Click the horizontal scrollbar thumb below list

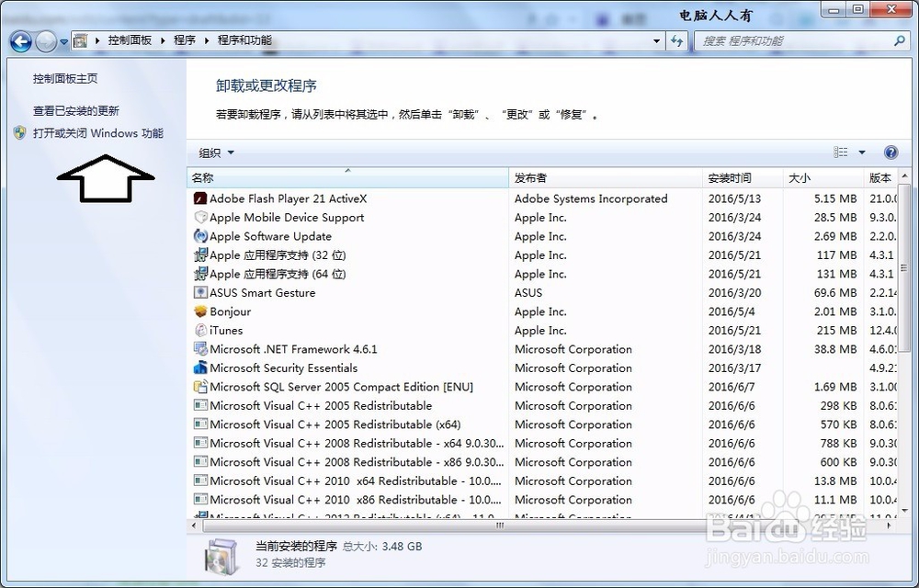pos(500,526)
